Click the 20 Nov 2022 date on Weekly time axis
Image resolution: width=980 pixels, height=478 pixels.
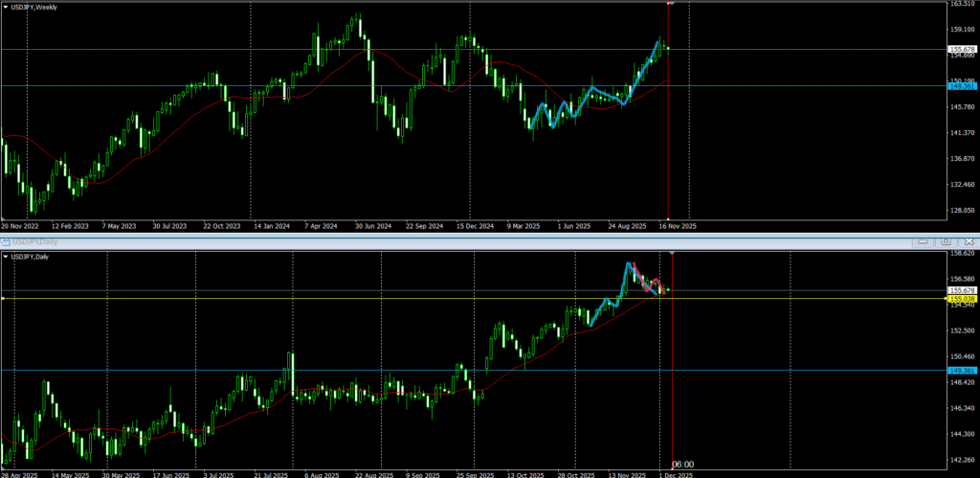(21, 226)
